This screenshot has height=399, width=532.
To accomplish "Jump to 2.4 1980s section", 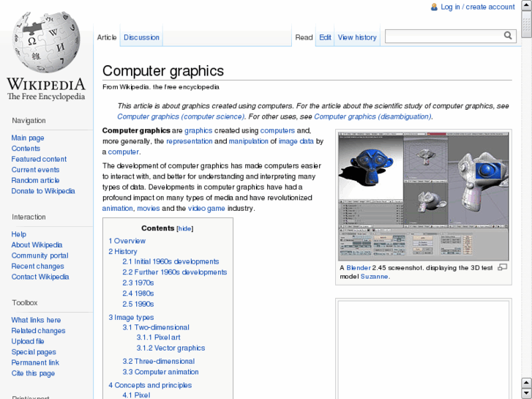I will [x=138, y=293].
